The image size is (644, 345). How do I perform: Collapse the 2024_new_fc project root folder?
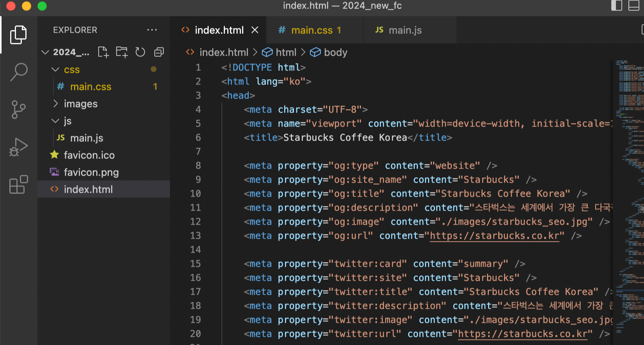(45, 52)
